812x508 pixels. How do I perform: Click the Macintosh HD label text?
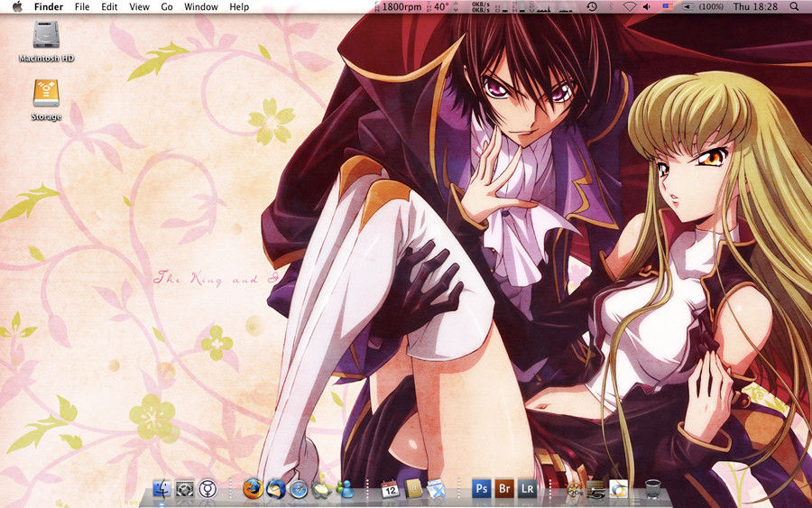tap(46, 58)
